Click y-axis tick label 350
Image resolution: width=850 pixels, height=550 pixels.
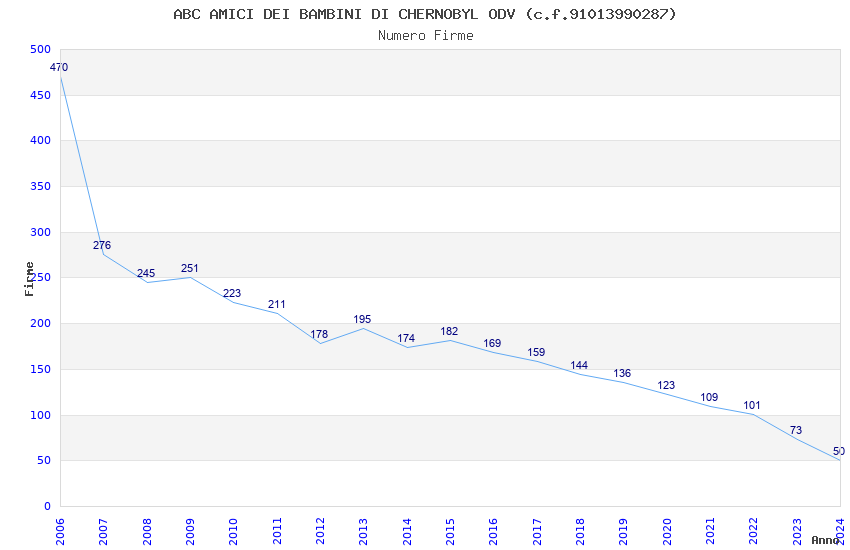[41, 186]
